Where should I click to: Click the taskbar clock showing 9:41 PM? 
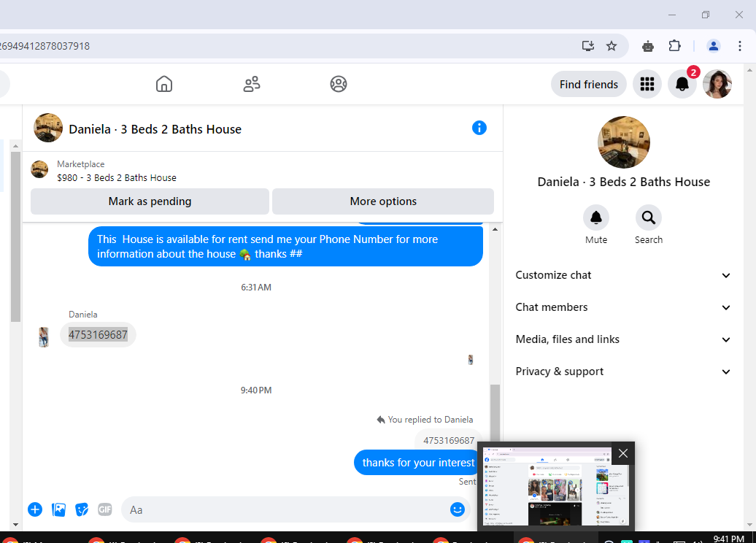tap(728, 538)
